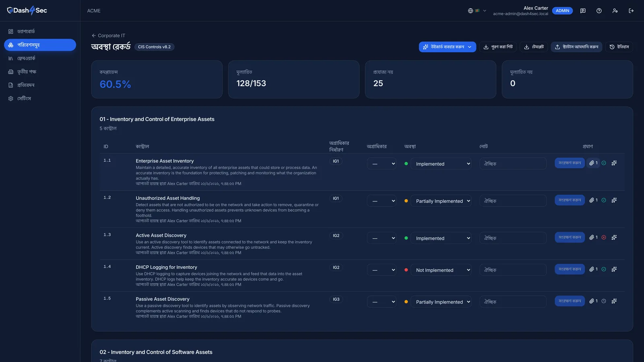Open paperclip attachments for Active Asset Discovery

[593, 237]
